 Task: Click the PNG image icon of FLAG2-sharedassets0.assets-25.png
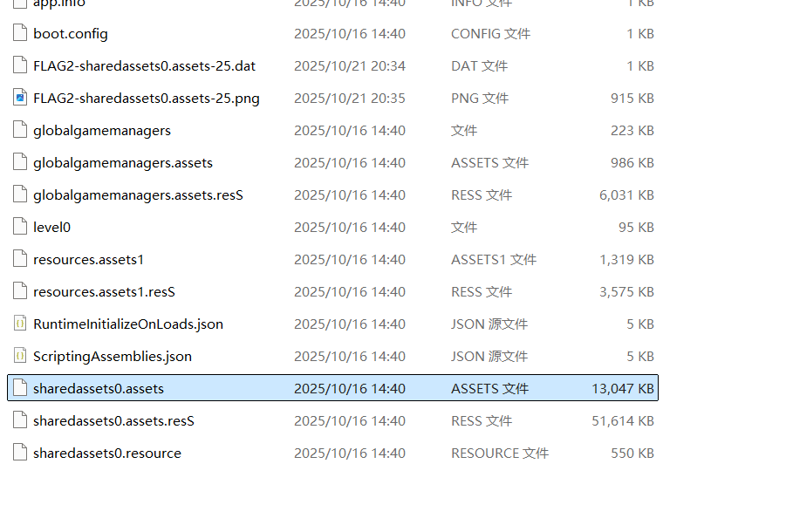tap(20, 98)
